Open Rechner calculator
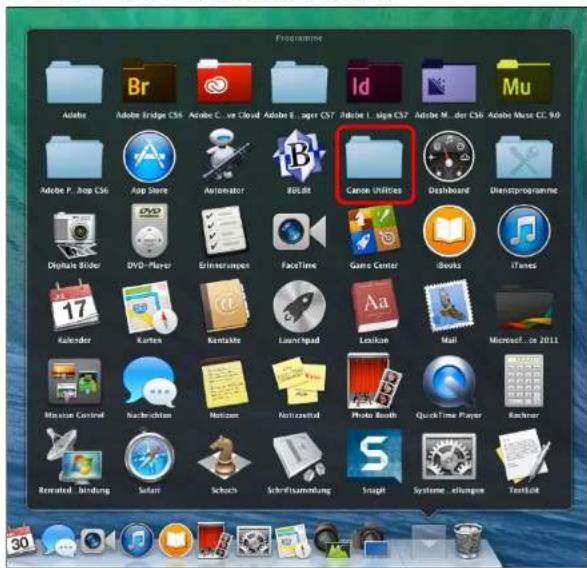 click(x=523, y=380)
